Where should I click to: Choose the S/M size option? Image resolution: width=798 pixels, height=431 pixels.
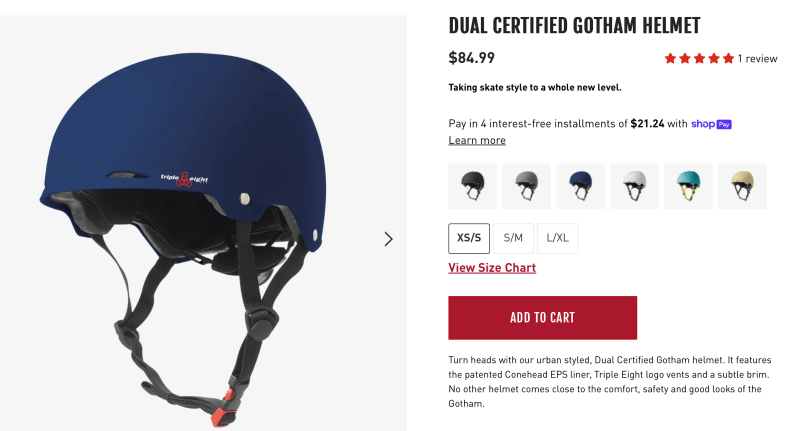tap(513, 238)
